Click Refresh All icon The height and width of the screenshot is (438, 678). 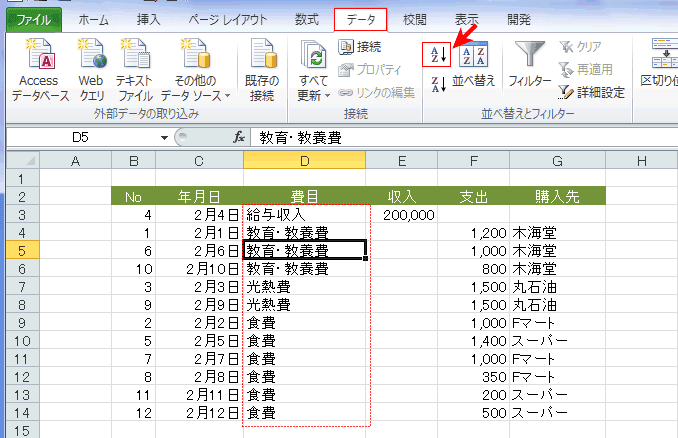pyautogui.click(x=313, y=55)
